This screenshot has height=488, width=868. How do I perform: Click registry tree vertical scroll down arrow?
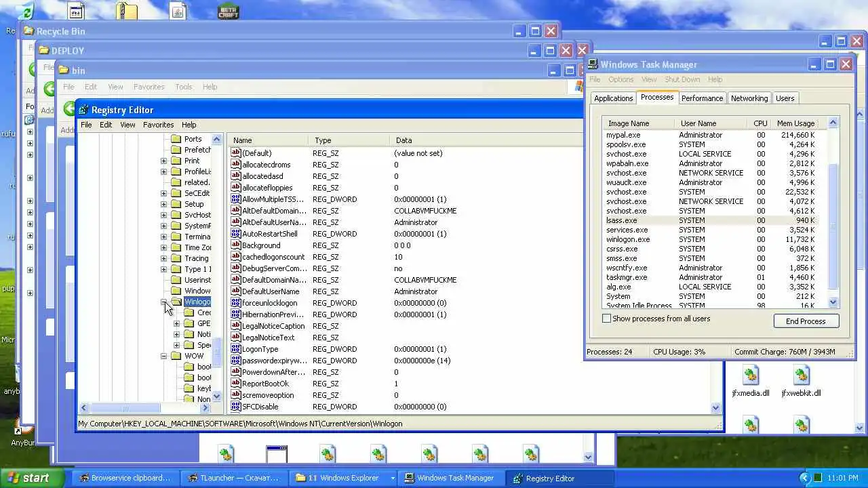[217, 396]
